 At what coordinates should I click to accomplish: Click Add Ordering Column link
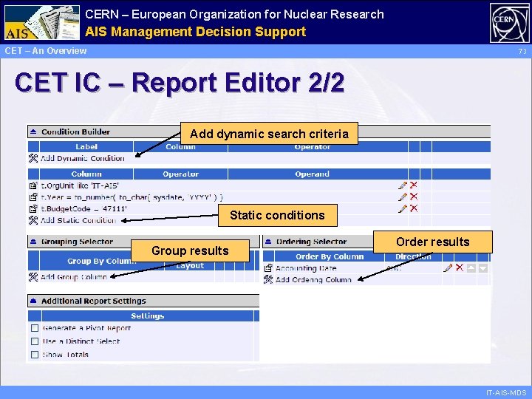coord(313,280)
